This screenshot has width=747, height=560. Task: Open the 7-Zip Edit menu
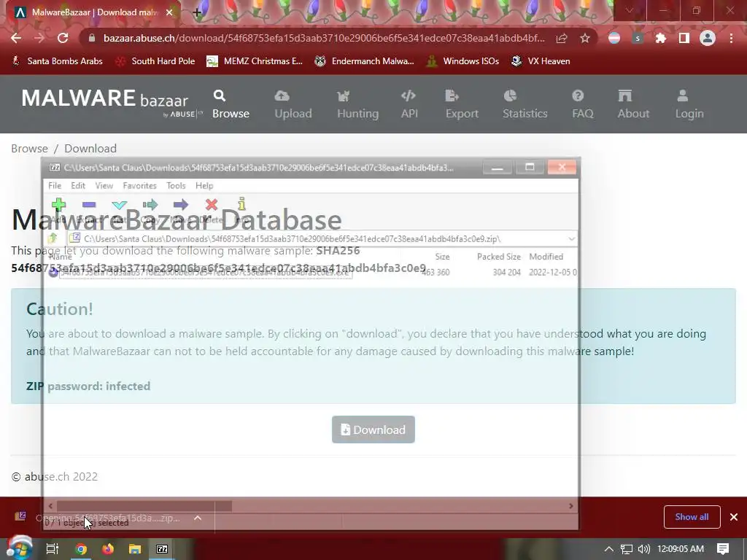coord(78,186)
